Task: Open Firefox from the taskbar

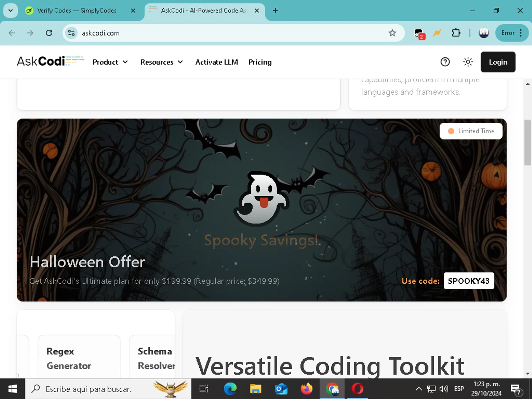Action: (306, 389)
